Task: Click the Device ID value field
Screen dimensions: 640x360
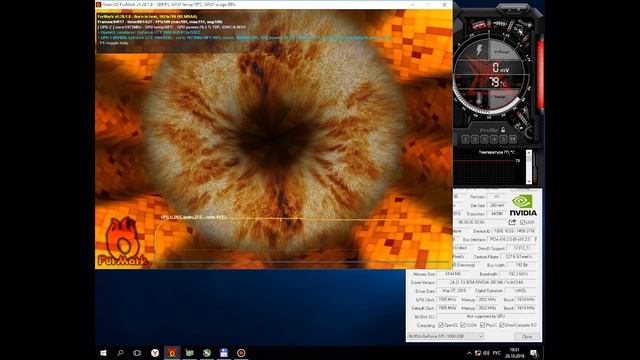Action: [514, 231]
